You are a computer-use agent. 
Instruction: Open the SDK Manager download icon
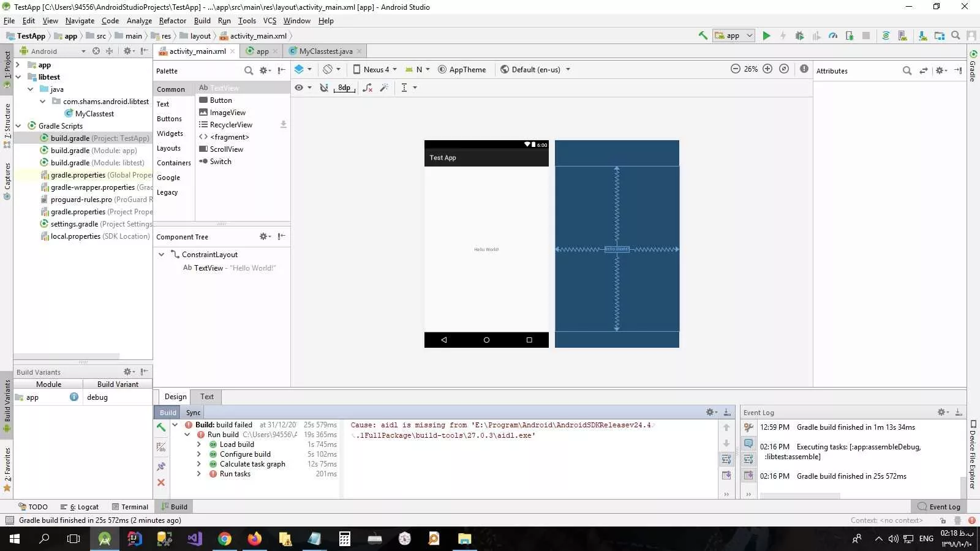click(923, 36)
